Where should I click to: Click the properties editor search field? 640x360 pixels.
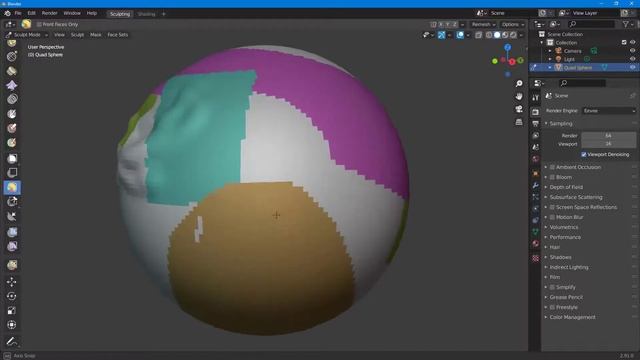click(x=582, y=83)
